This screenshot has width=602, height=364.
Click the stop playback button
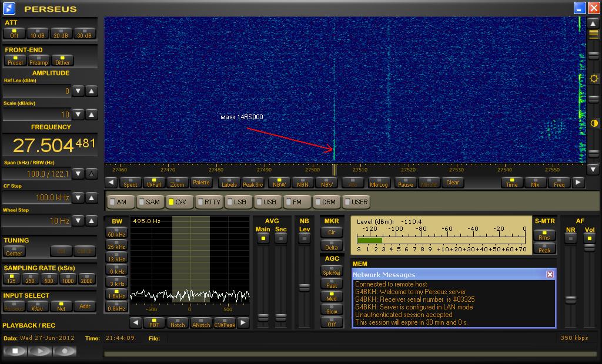[x=15, y=351]
